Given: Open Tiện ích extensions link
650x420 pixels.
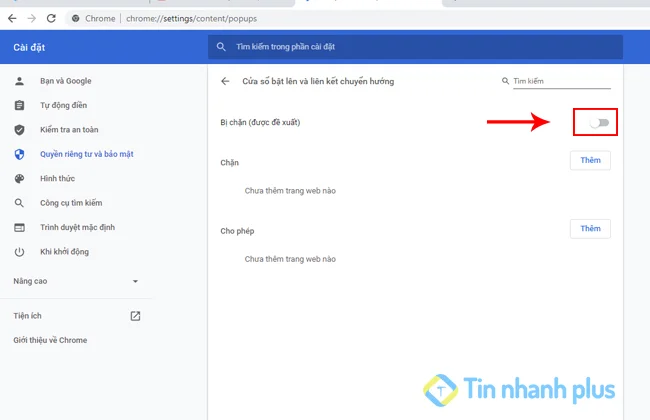Looking at the screenshot, I should tap(27, 316).
